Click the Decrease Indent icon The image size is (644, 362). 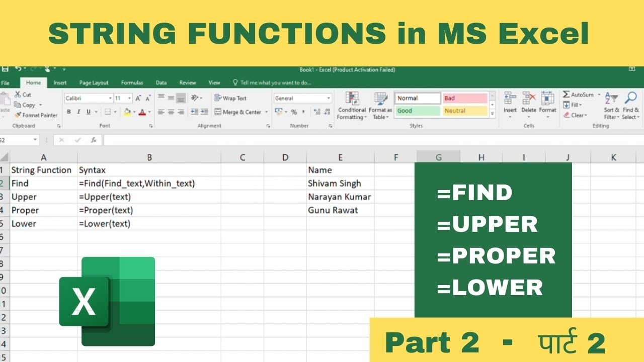coord(195,112)
